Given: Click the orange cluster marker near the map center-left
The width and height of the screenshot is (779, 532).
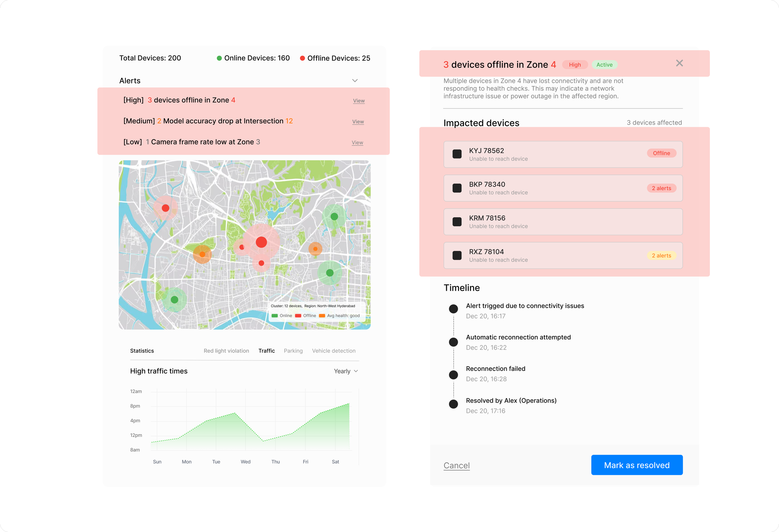Looking at the screenshot, I should (x=202, y=254).
